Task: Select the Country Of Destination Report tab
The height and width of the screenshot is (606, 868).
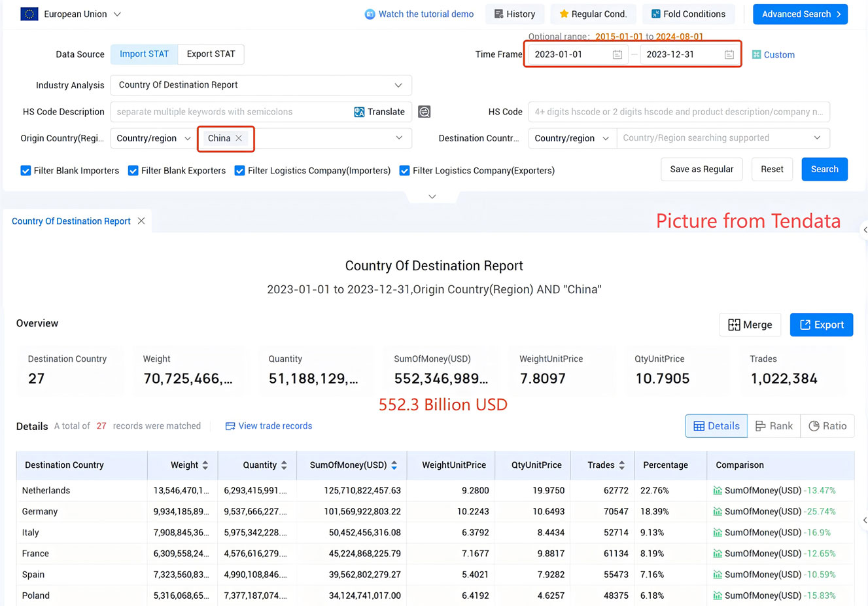Action: click(71, 221)
